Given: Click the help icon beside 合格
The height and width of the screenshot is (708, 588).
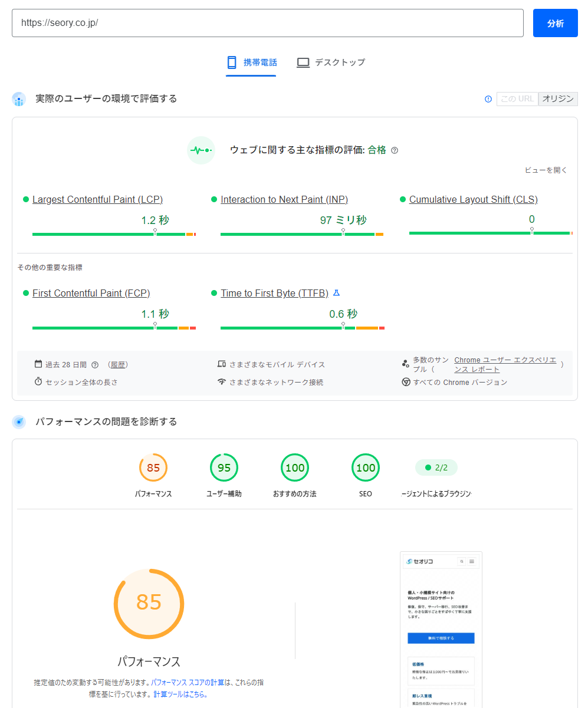Looking at the screenshot, I should 395,150.
